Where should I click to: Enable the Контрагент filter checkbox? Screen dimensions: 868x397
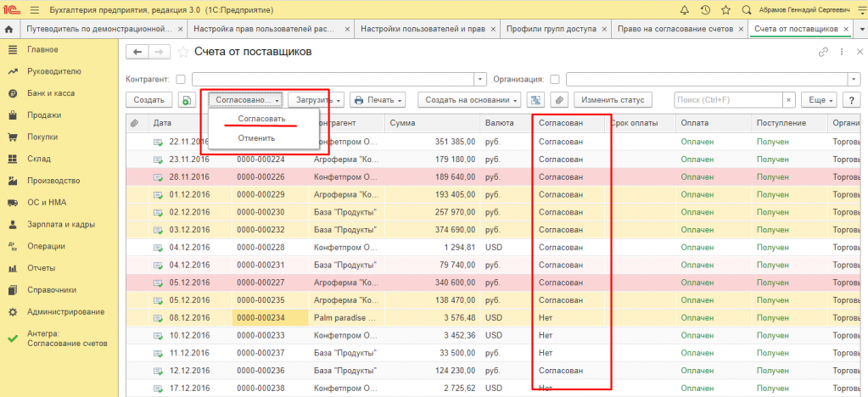point(181,79)
